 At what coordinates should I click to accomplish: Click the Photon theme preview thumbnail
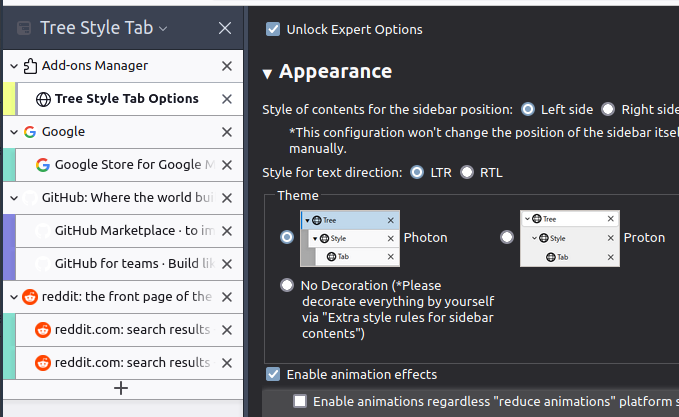tap(349, 238)
